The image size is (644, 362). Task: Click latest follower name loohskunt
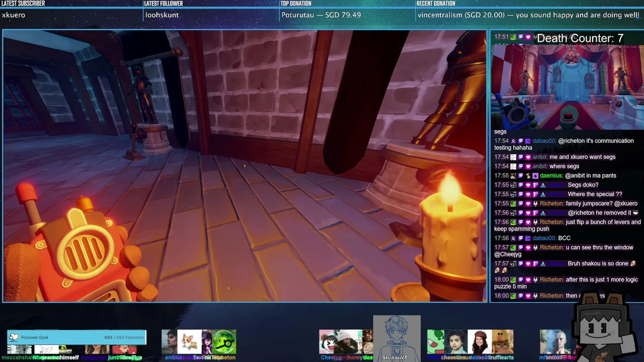pos(162,15)
